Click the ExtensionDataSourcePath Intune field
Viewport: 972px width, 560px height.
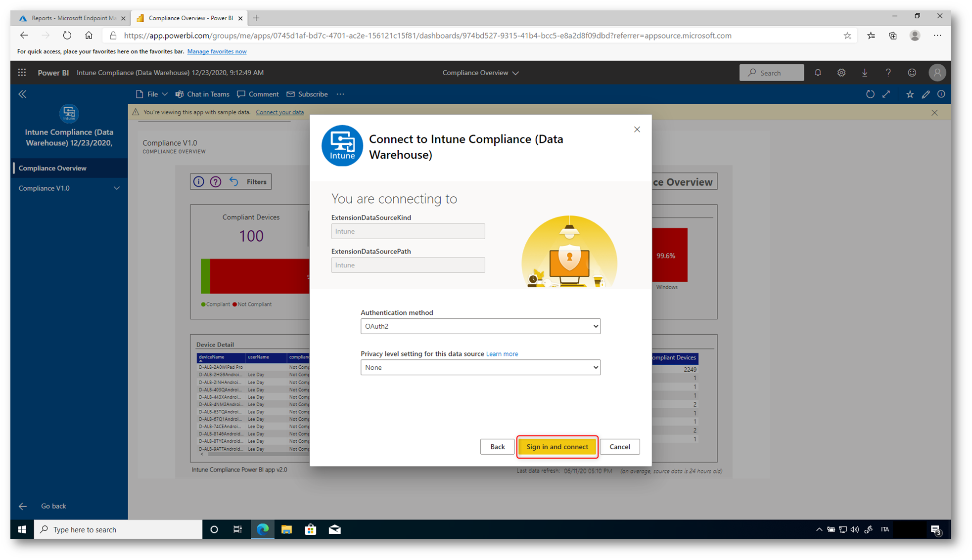coord(408,265)
